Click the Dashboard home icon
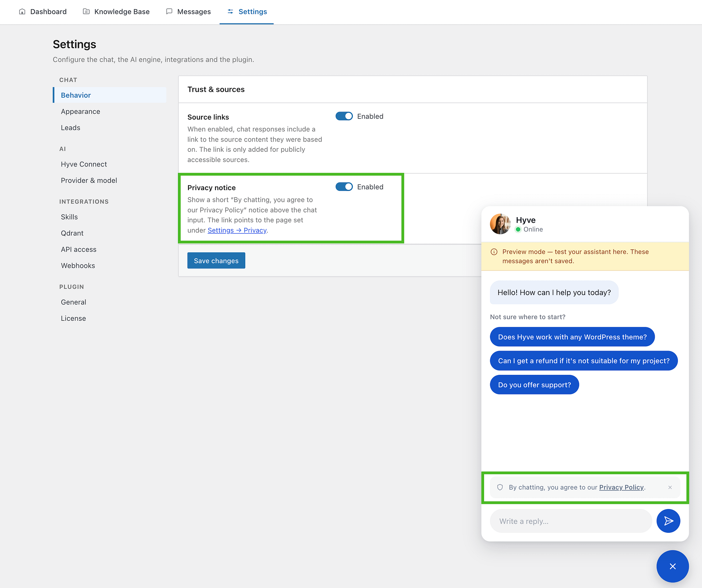The image size is (702, 588). pyautogui.click(x=22, y=12)
